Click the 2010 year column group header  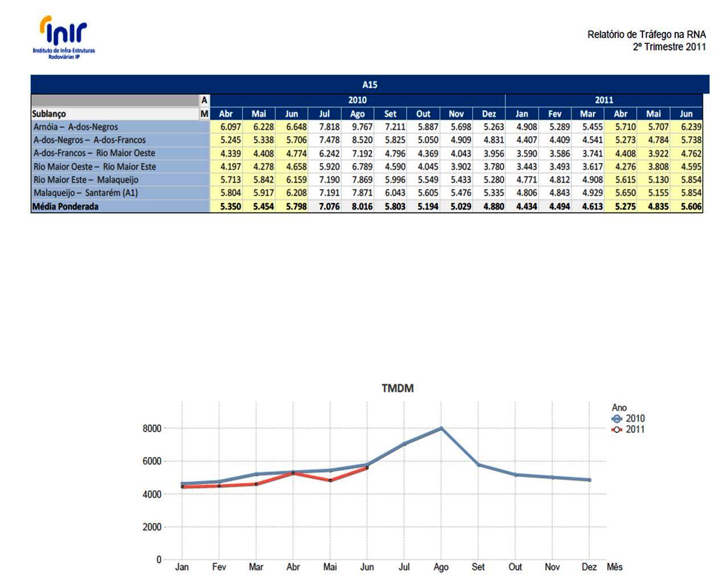point(357,100)
